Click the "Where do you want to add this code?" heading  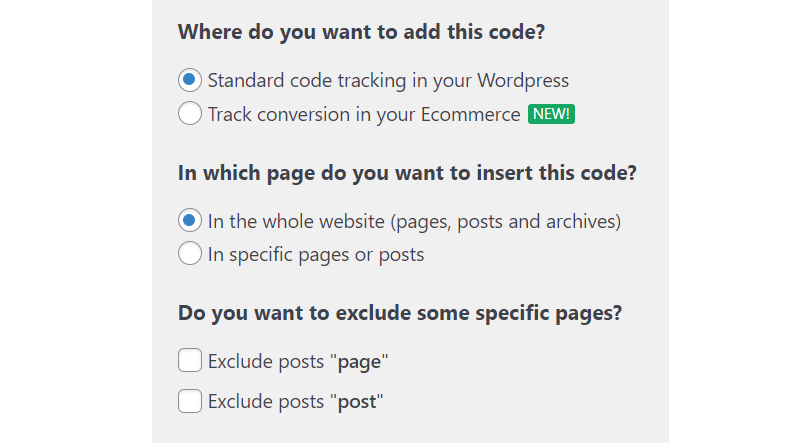click(361, 31)
